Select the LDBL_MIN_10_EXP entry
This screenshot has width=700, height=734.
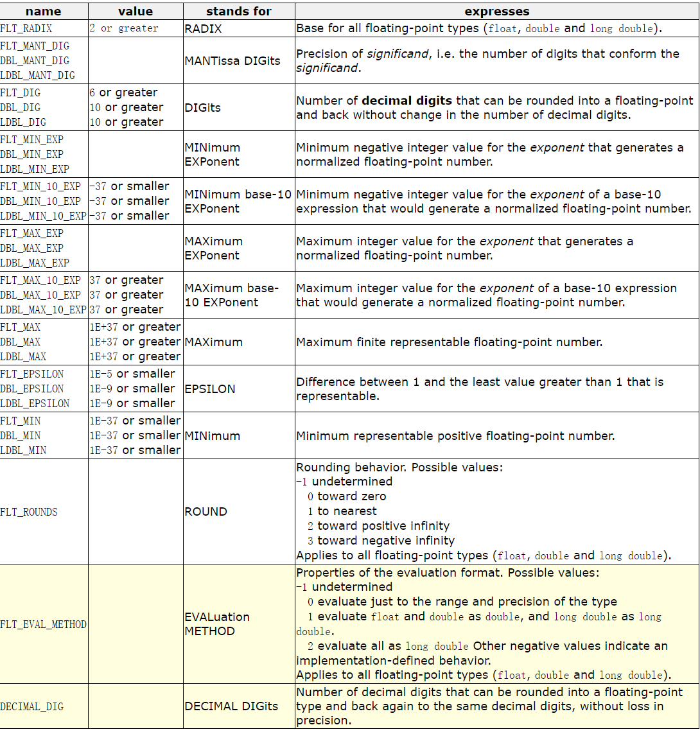point(43,216)
